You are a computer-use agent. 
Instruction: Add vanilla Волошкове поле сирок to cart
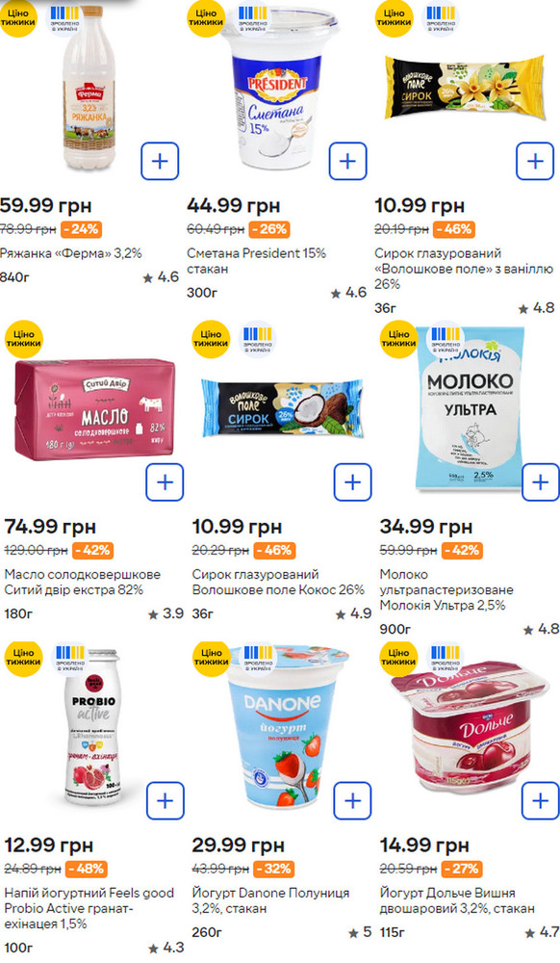click(x=536, y=162)
